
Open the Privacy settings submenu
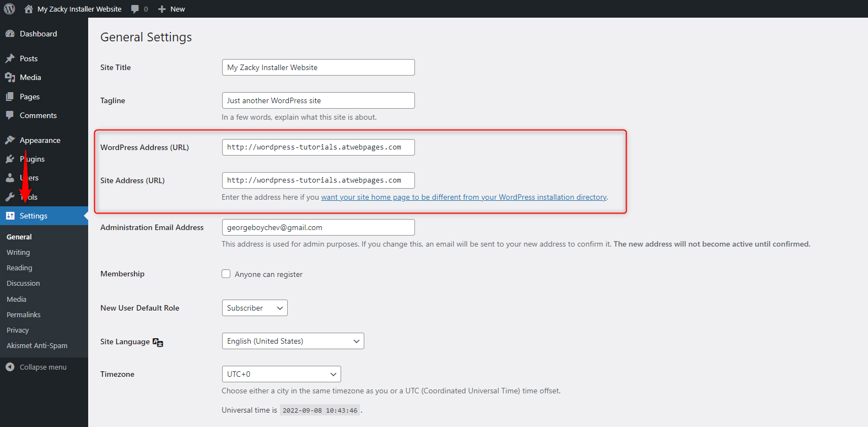pyautogui.click(x=18, y=330)
